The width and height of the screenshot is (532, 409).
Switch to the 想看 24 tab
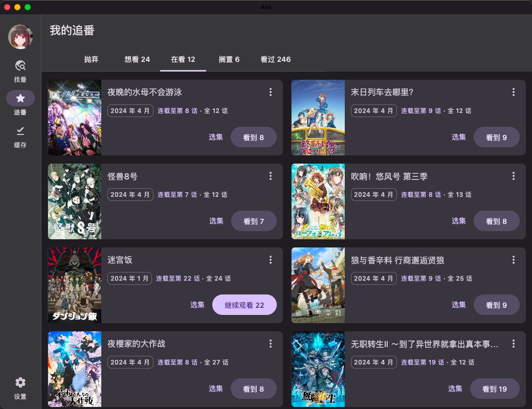coord(137,59)
